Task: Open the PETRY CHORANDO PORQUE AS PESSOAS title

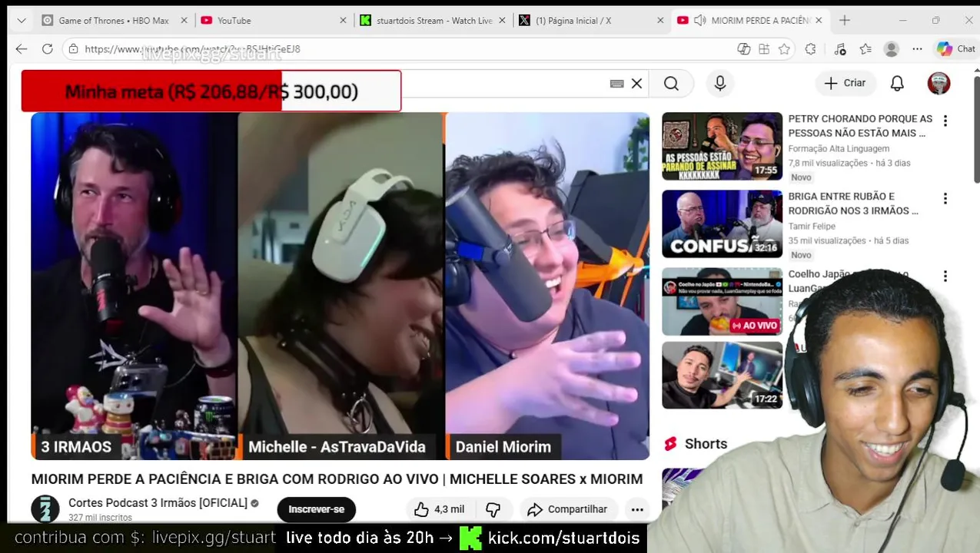Action: pyautogui.click(x=860, y=126)
